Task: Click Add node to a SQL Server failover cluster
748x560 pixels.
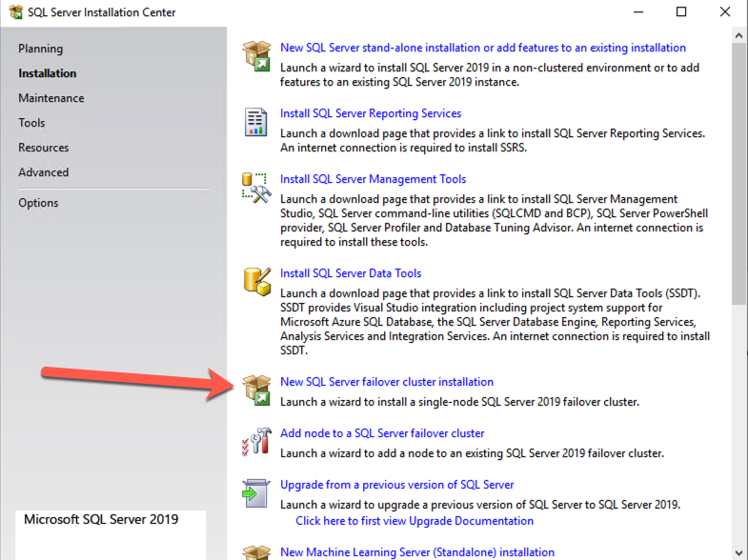Action: (382, 433)
